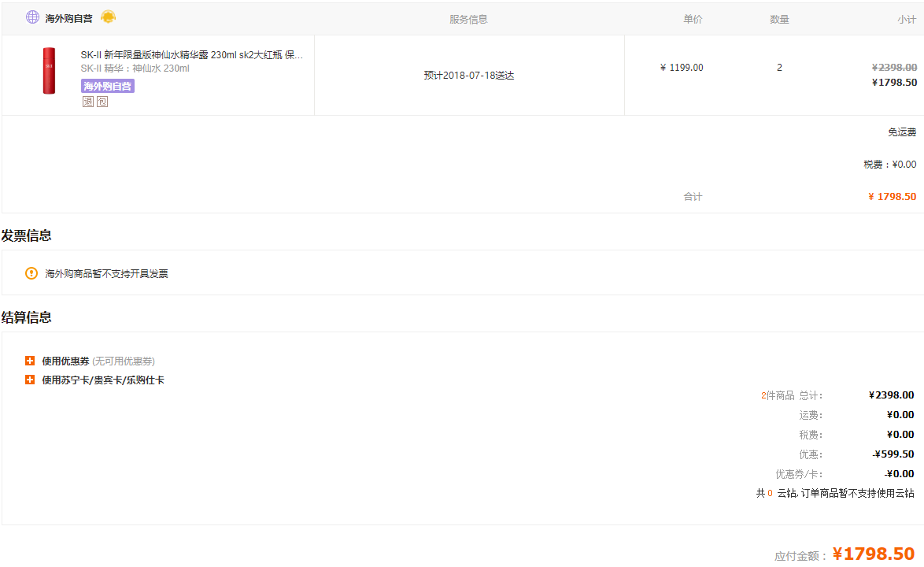
Task: Click the orange warning icon in 发票信息
Action: click(31, 273)
